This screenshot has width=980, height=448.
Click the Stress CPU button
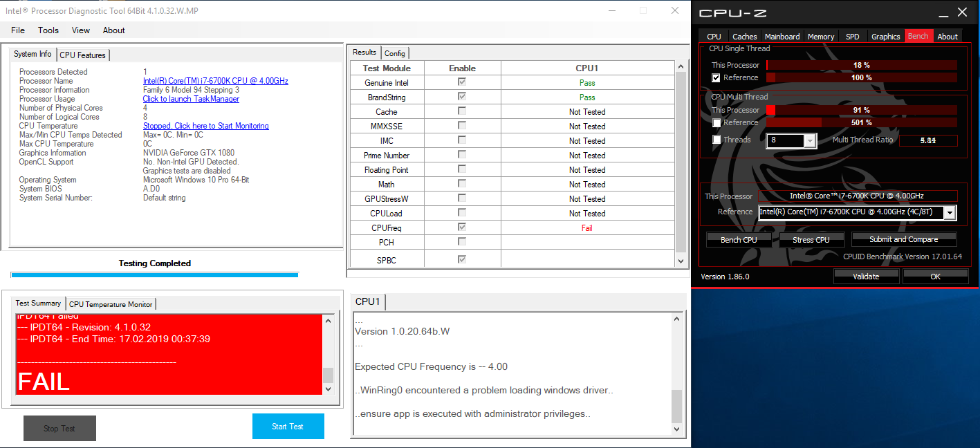811,239
